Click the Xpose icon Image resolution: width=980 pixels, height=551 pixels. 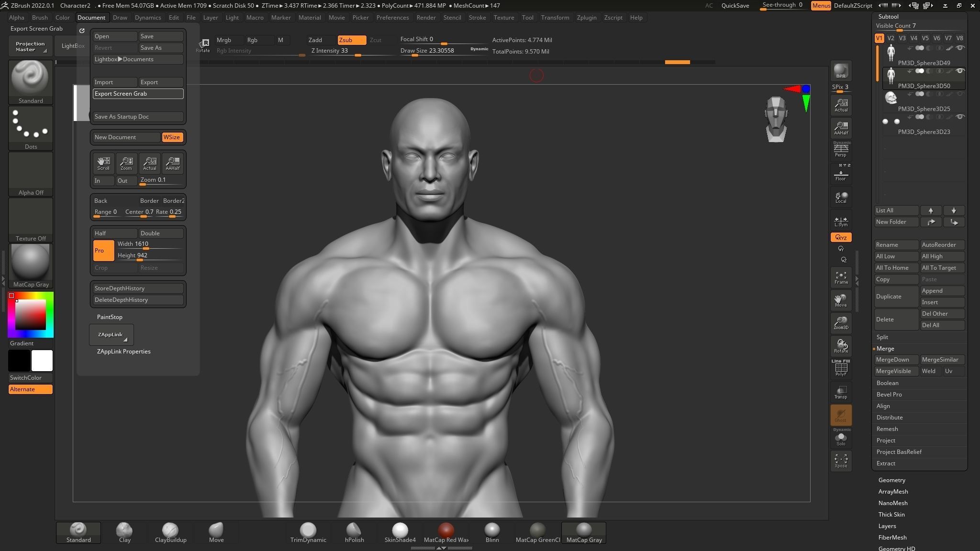pos(841,461)
